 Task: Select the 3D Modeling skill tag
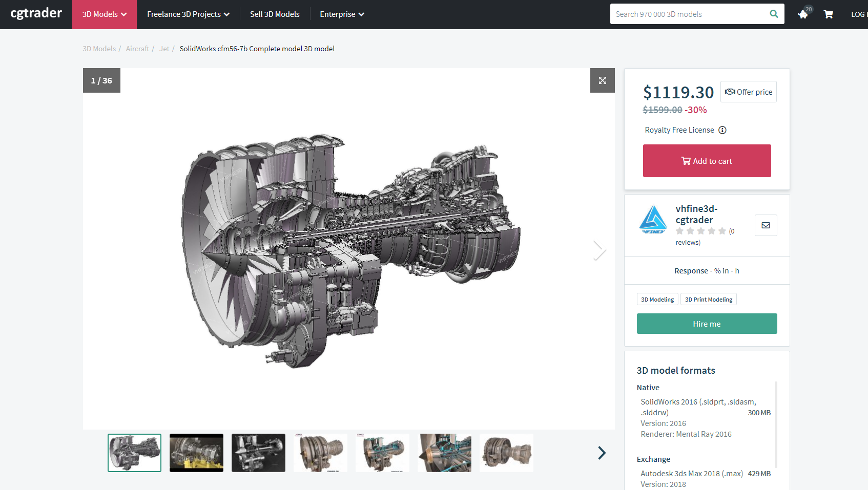(657, 299)
